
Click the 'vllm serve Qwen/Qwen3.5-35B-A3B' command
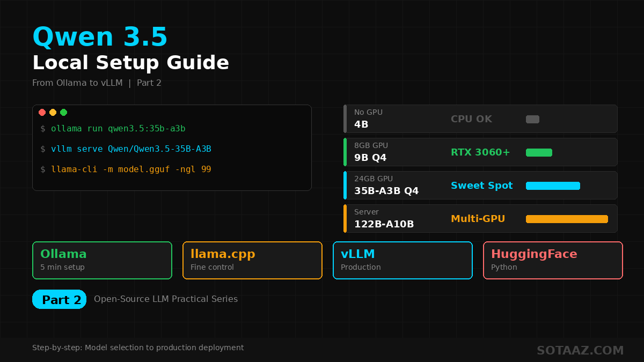pos(131,149)
